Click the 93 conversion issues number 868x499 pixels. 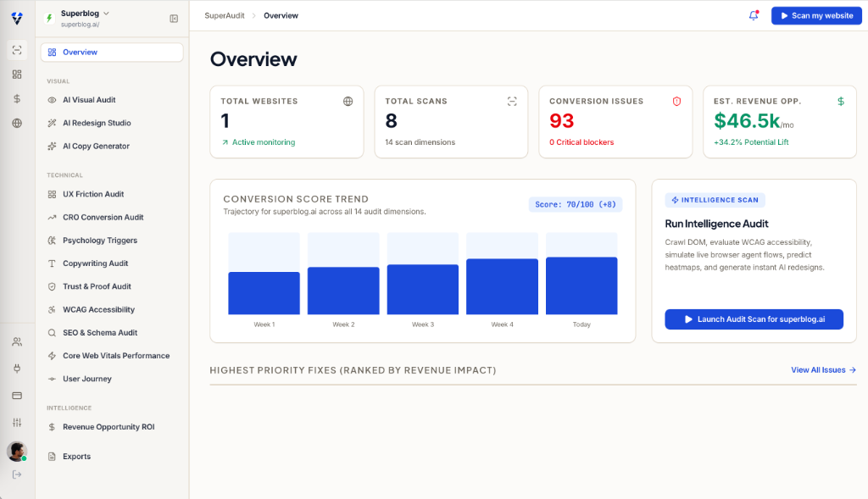(x=561, y=120)
